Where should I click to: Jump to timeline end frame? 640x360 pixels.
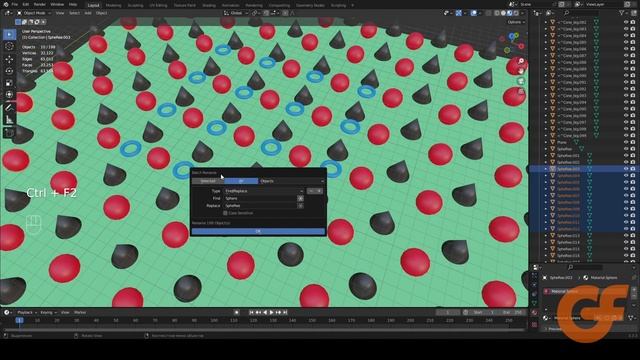[x=285, y=312]
